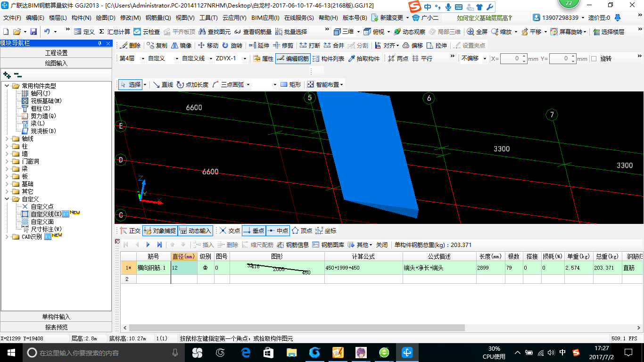Click horizontal scrollbar of rebar table
This screenshot has height=362, width=644.
[297, 328]
